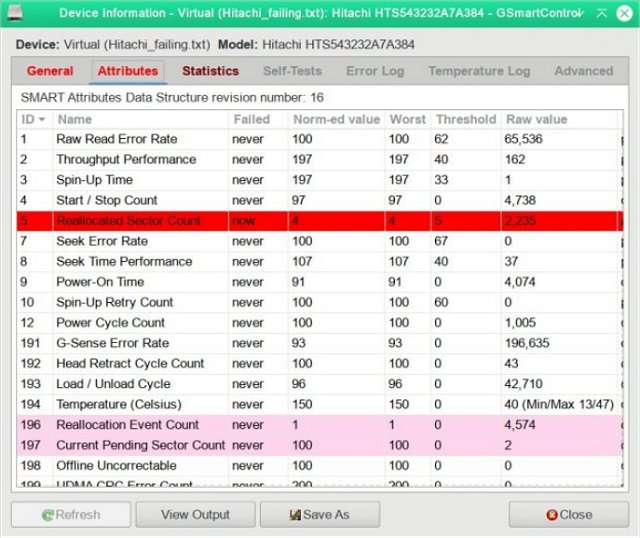The image size is (640, 538).
Task: Click the GSmartControl app icon in title bar
Action: [x=17, y=13]
